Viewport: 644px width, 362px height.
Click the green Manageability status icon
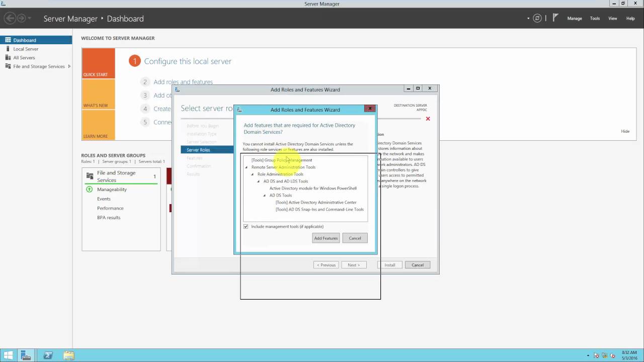coord(89,190)
